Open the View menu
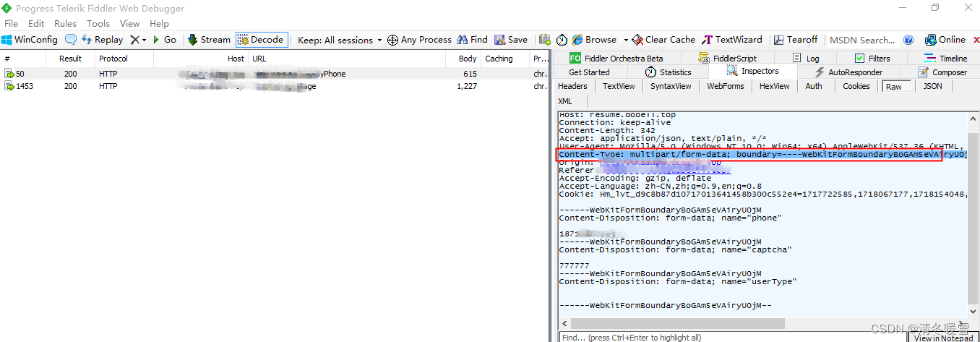Screen dimensions: 980x342 pos(130,23)
